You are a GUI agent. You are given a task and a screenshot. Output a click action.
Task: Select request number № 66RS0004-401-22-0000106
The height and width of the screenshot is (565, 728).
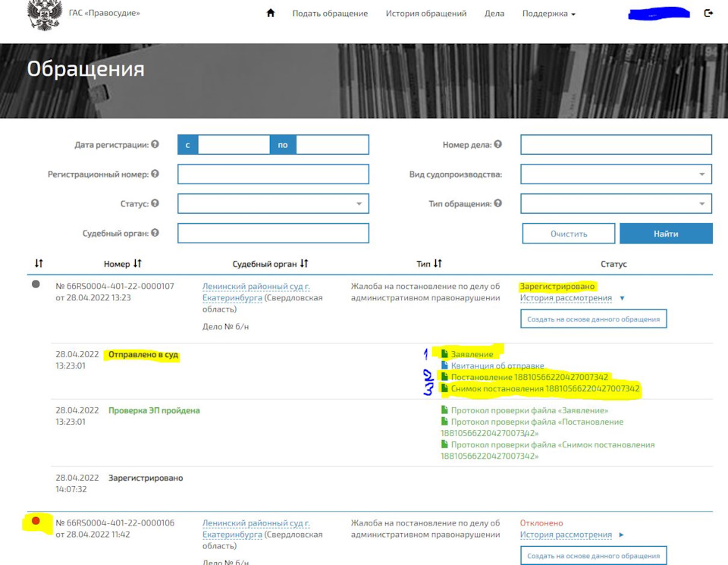click(115, 523)
